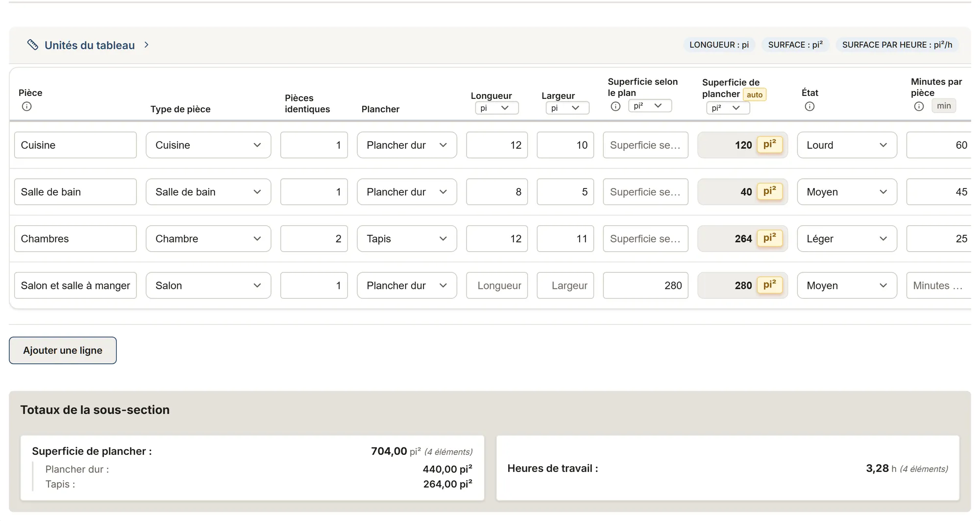Click Pièces identiques field in Chambres row
The height and width of the screenshot is (521, 980).
coord(314,239)
